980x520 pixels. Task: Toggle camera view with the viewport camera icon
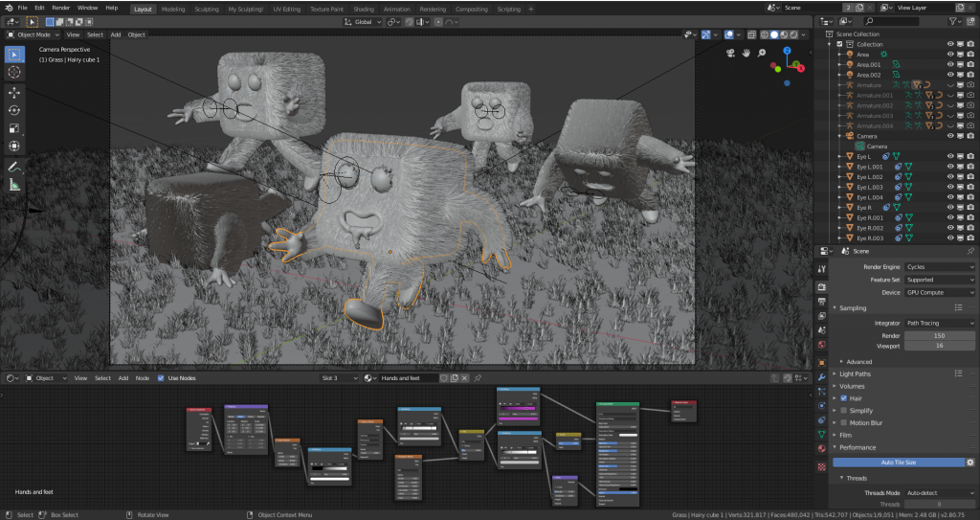[729, 53]
